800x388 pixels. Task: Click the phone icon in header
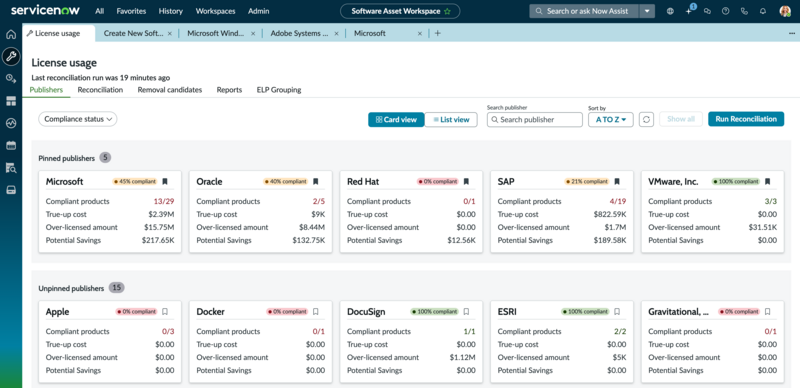pos(744,11)
